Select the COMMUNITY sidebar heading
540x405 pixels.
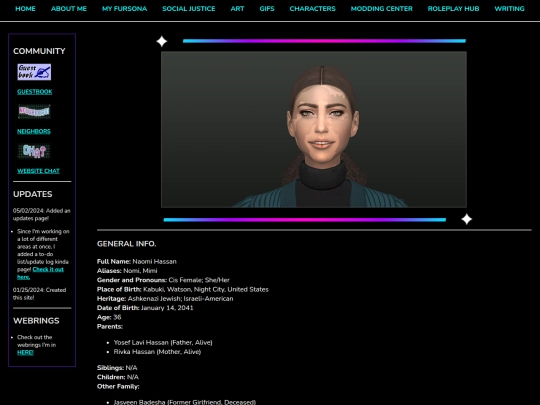(39, 51)
